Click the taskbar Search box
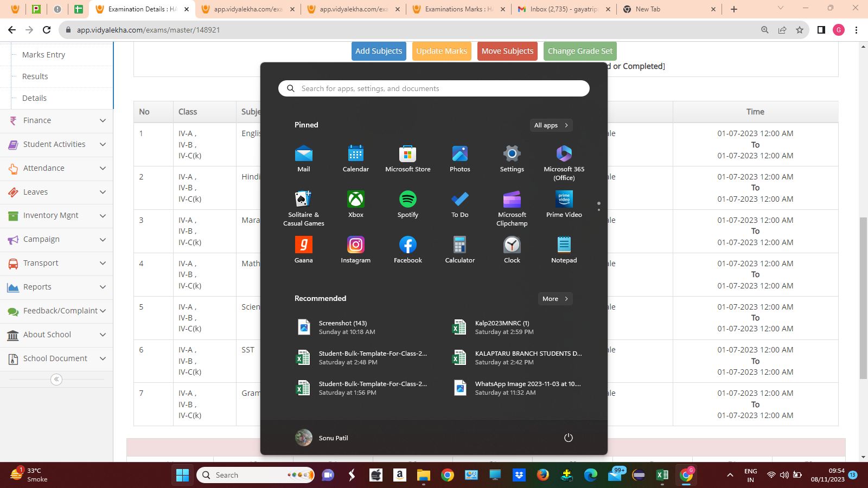Viewport: 868px width, 488px height. (256, 475)
